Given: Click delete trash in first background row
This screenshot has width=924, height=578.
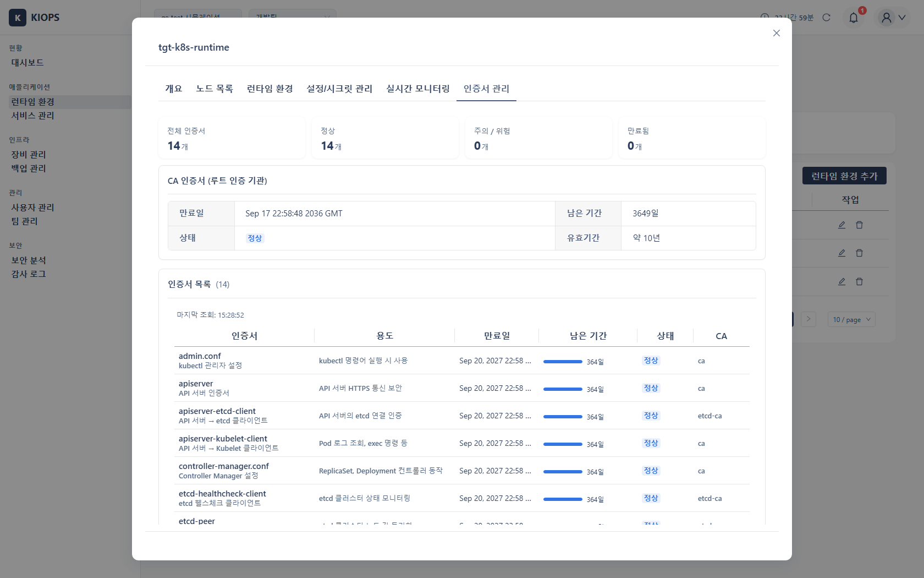Looking at the screenshot, I should 859,225.
